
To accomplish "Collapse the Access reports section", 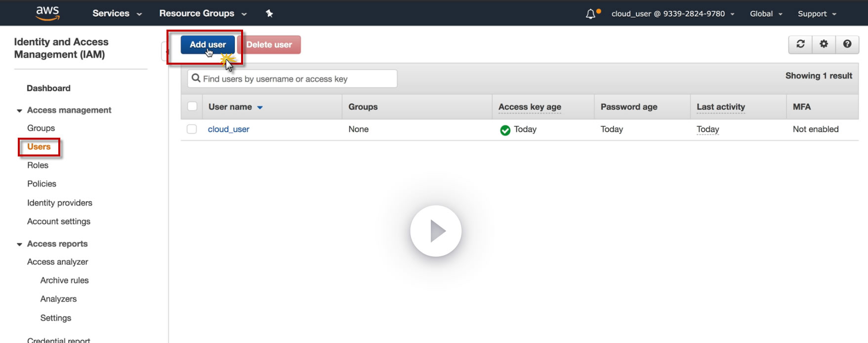I will tap(19, 244).
